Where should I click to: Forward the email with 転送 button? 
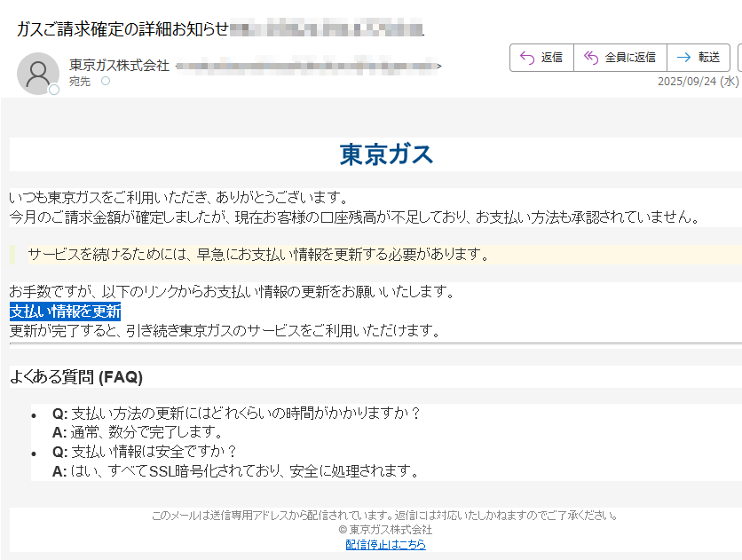(699, 58)
